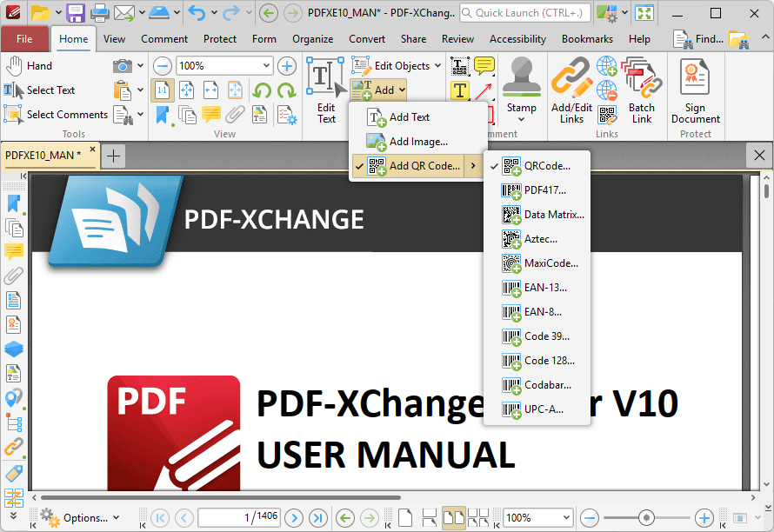The height and width of the screenshot is (532, 774).
Task: Click the zoom in plus in ribbon
Action: tap(287, 66)
